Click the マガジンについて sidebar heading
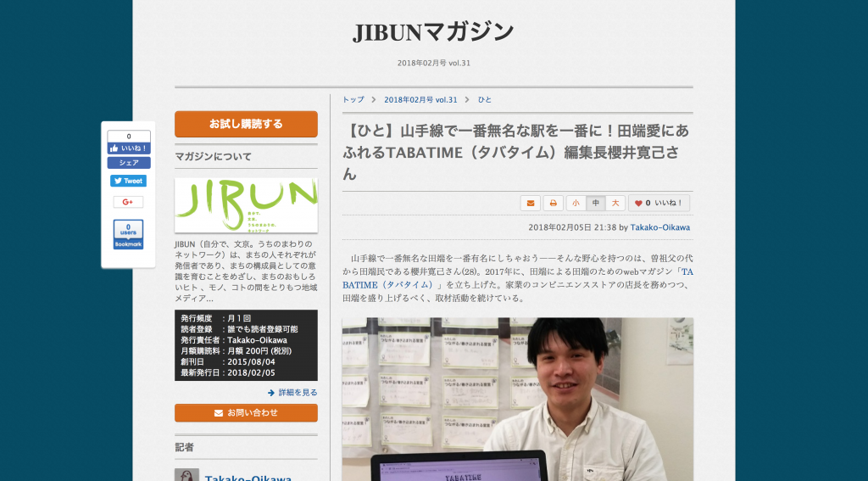Viewport: 868px width, 481px height. point(213,157)
